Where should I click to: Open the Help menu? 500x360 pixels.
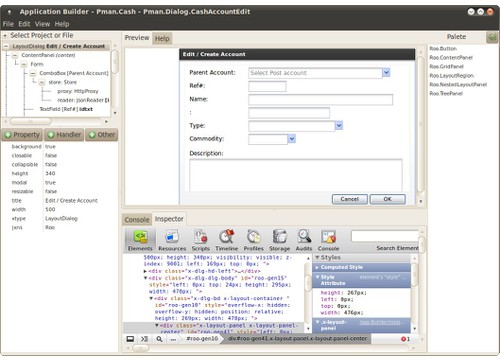tap(62, 24)
